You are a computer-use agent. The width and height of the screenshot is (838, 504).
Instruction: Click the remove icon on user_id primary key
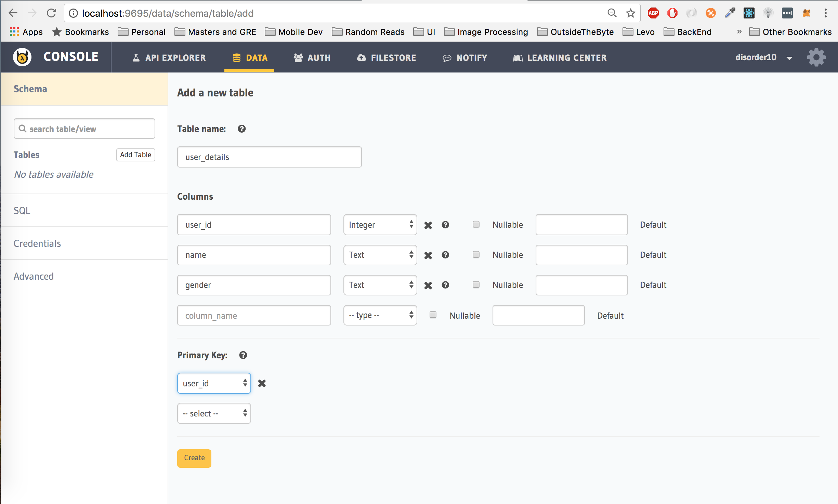point(262,383)
